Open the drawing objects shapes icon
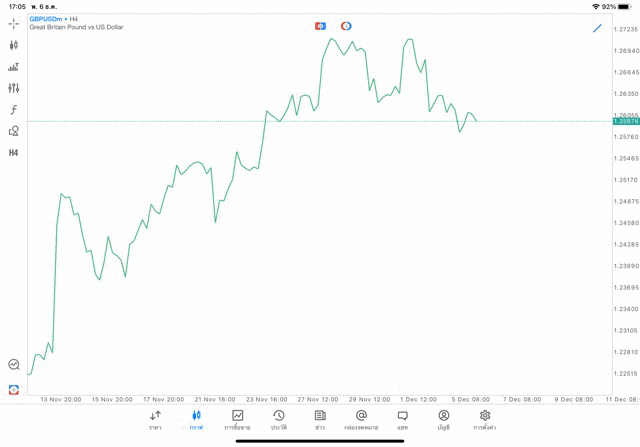The image size is (640, 447). tap(13, 131)
